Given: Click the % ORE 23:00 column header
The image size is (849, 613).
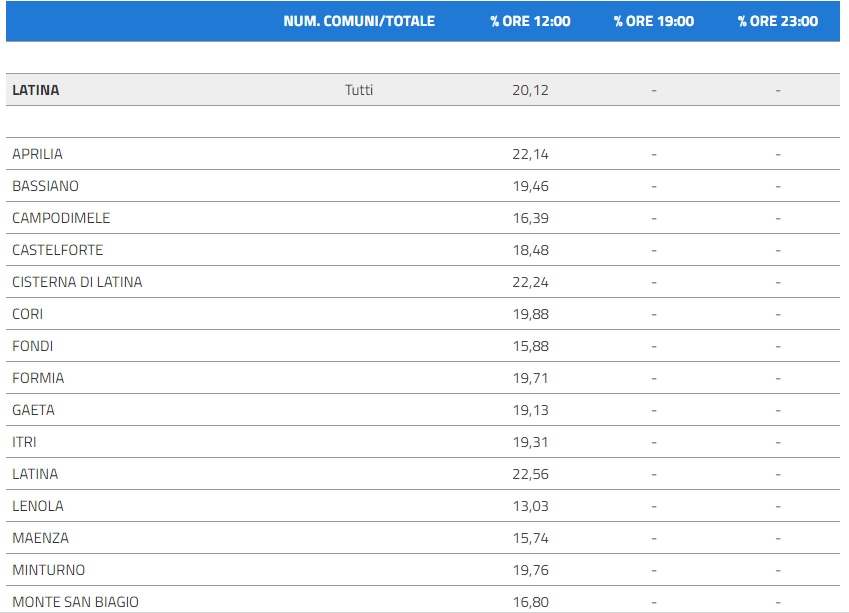Looking at the screenshot, I should point(777,21).
